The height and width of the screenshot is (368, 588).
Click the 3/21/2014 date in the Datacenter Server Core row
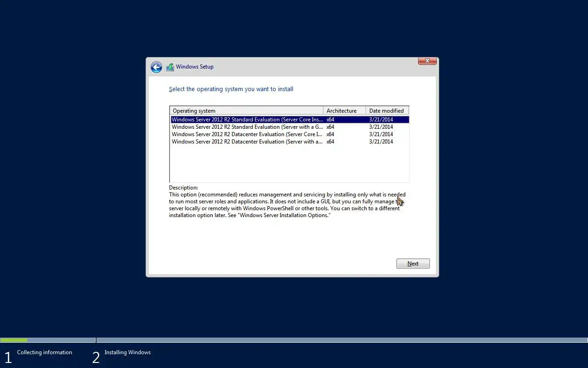tap(381, 134)
